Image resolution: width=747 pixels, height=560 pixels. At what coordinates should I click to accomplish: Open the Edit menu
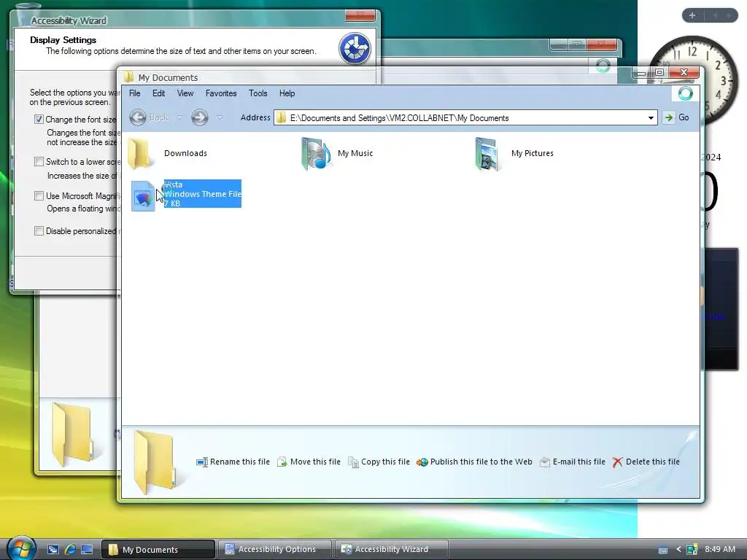[x=158, y=93]
